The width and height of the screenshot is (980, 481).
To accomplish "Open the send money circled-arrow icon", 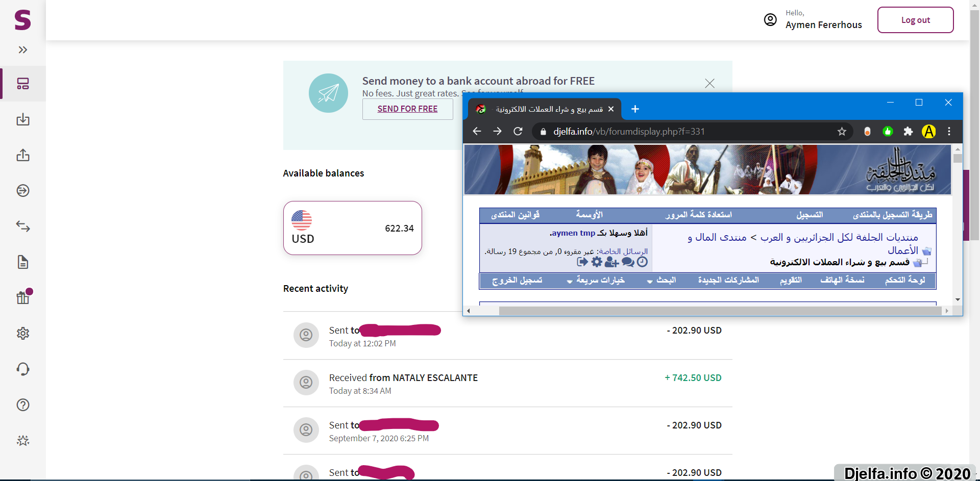I will pos(23,191).
